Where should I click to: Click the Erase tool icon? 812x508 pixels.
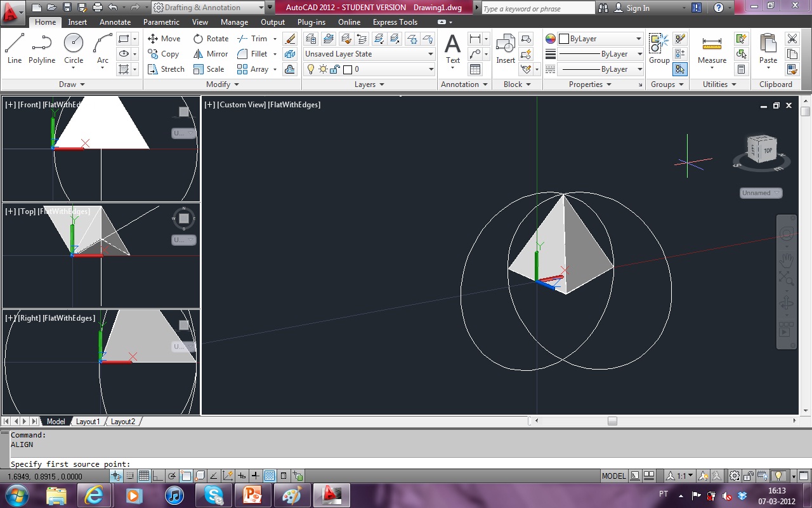(x=290, y=39)
